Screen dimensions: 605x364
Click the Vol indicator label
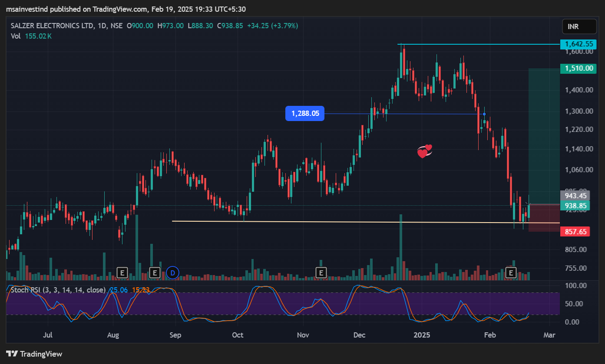tap(16, 36)
